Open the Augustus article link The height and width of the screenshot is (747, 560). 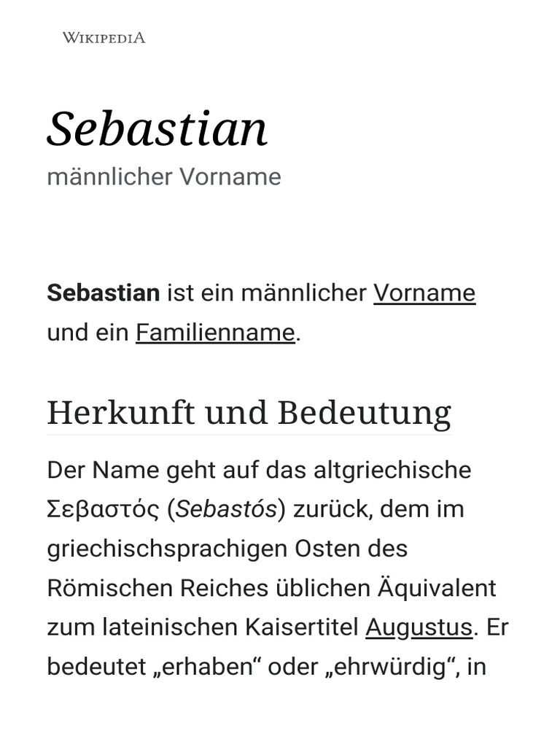[419, 627]
